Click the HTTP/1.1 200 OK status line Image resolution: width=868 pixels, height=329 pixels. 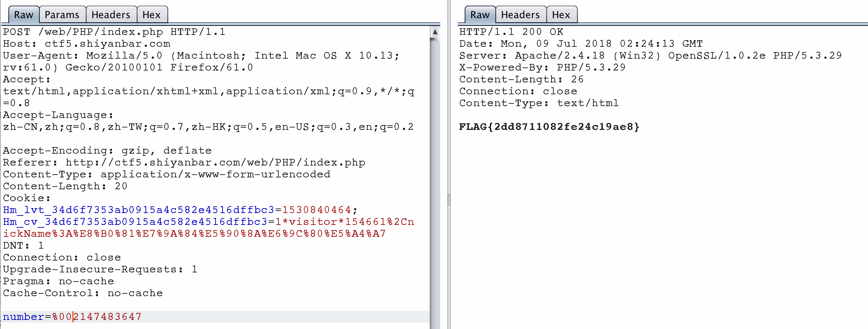[x=511, y=32]
